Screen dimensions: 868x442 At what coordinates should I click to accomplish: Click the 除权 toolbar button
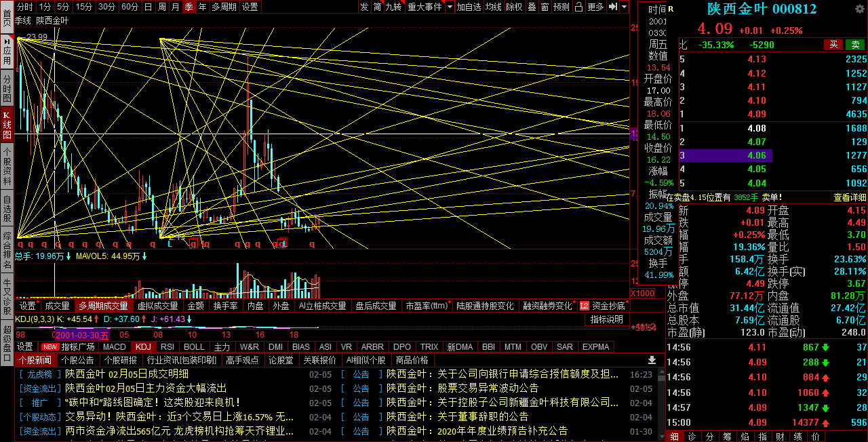click(x=514, y=7)
